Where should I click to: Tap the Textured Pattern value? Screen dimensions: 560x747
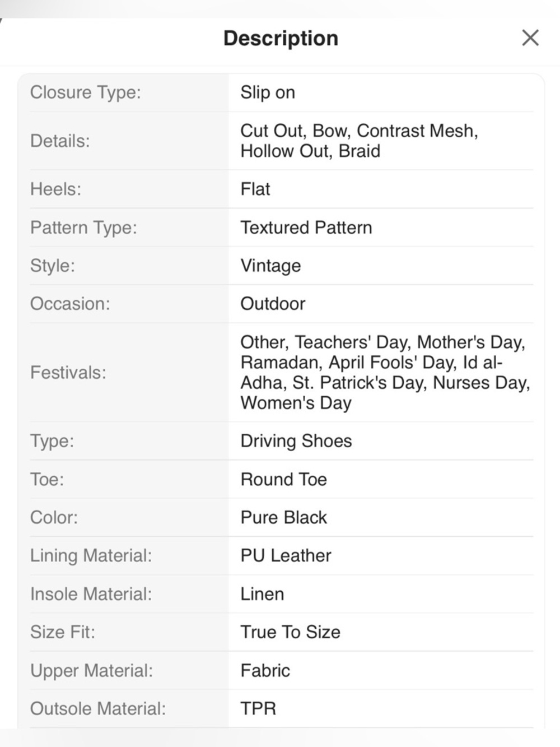(306, 228)
